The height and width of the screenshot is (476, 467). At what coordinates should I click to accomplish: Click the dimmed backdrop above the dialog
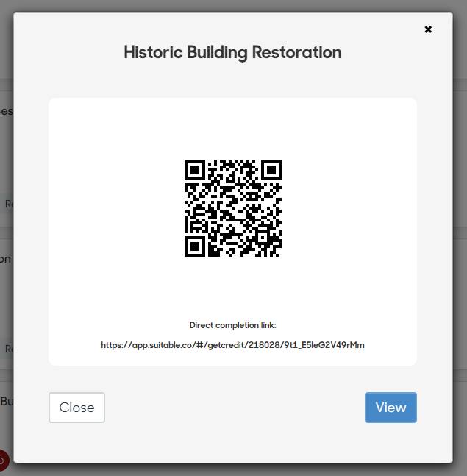pos(232,5)
